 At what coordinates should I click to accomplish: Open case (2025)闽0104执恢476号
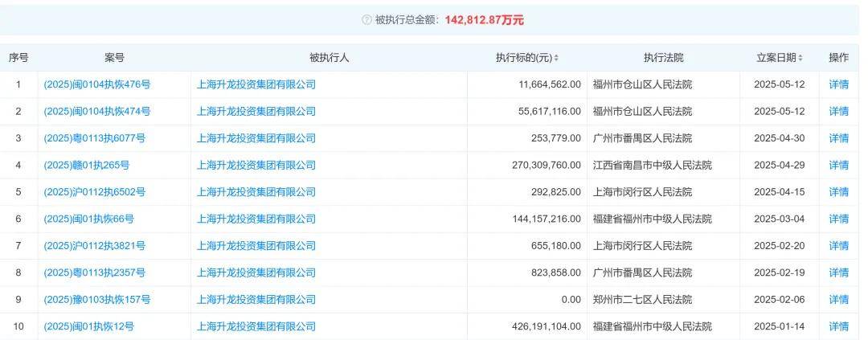click(x=97, y=84)
